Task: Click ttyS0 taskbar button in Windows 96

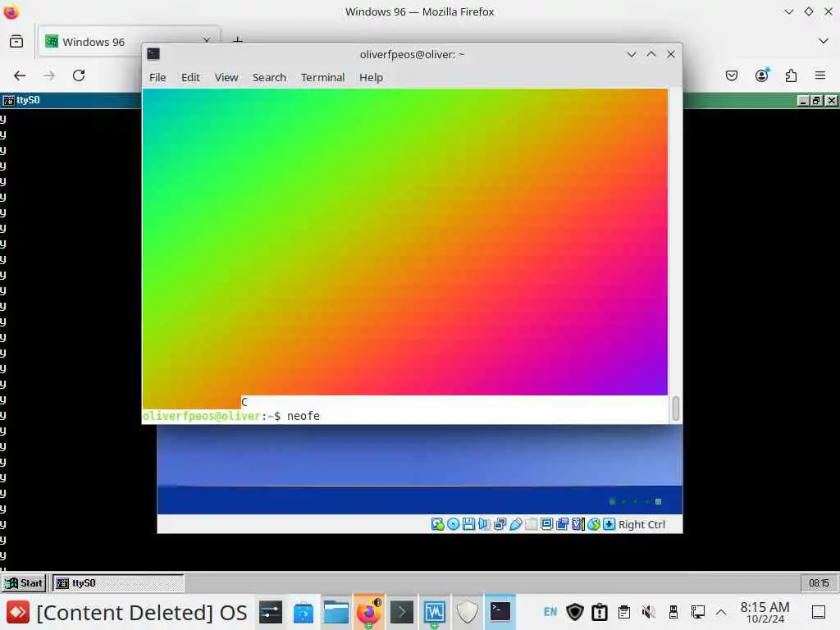Action: pos(118,583)
